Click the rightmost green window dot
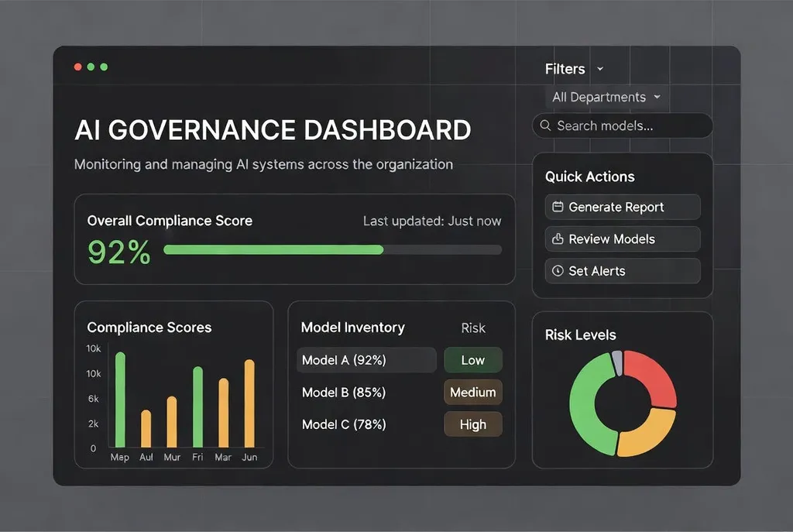The height and width of the screenshot is (532, 793). click(x=105, y=67)
